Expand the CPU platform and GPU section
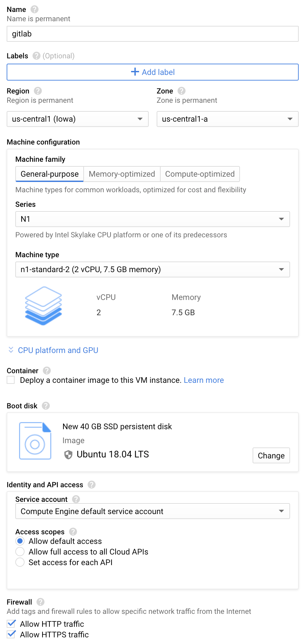Screen dimensions: 306x644 click(x=58, y=350)
